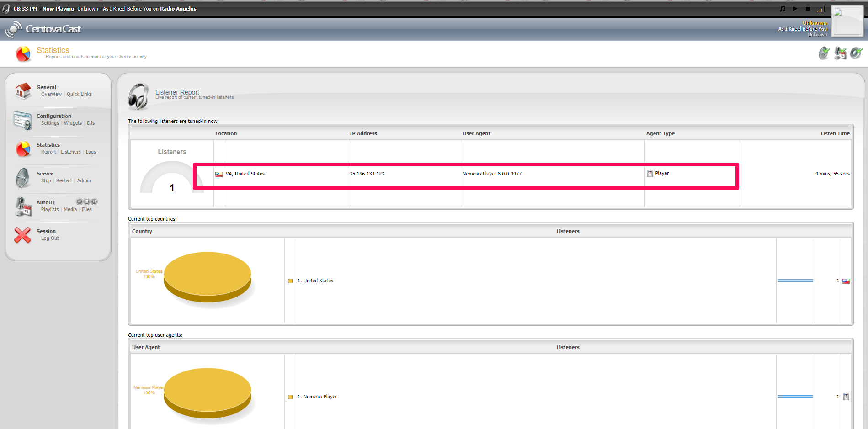Screen dimensions: 868x429
Task: Click the music note icon in top bar
Action: point(782,9)
